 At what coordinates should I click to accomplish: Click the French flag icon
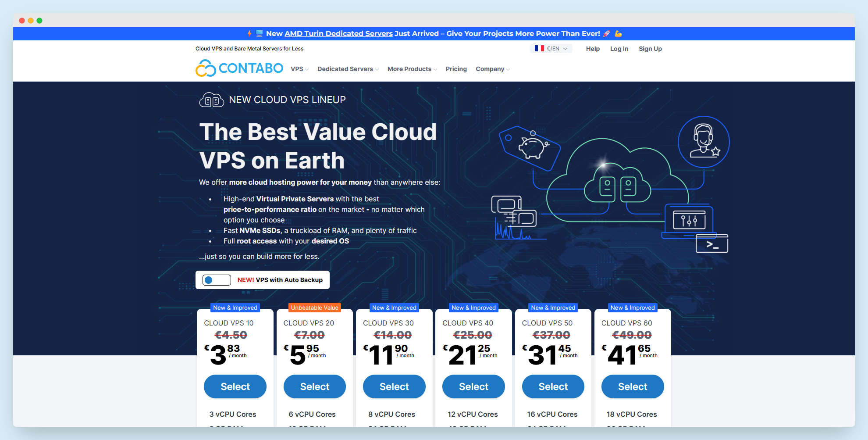(x=539, y=49)
